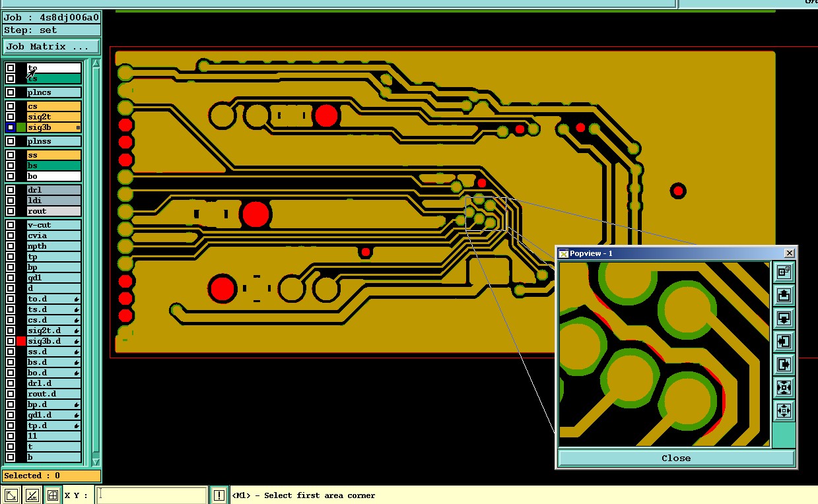Click the Popview zoom-to-window icon

point(784,272)
